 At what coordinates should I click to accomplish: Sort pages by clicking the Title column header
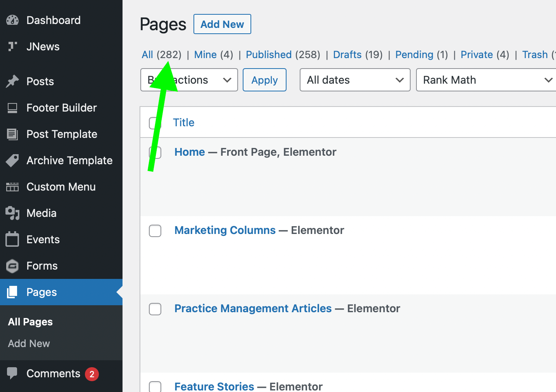183,122
